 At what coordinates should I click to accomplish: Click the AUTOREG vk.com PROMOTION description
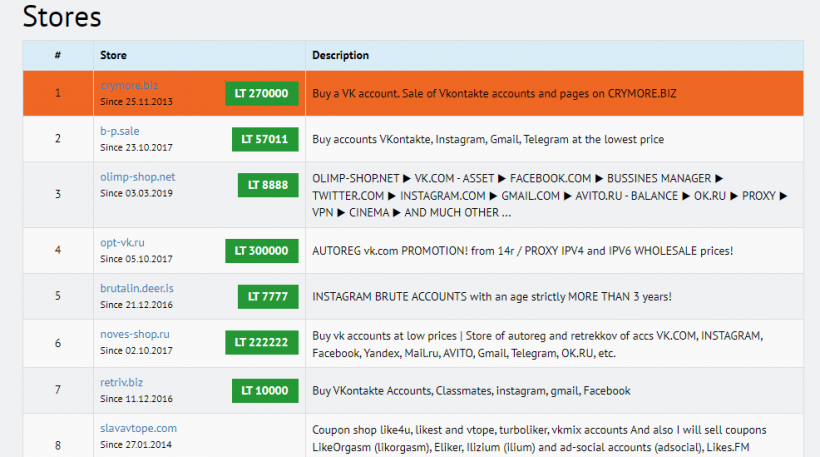522,251
